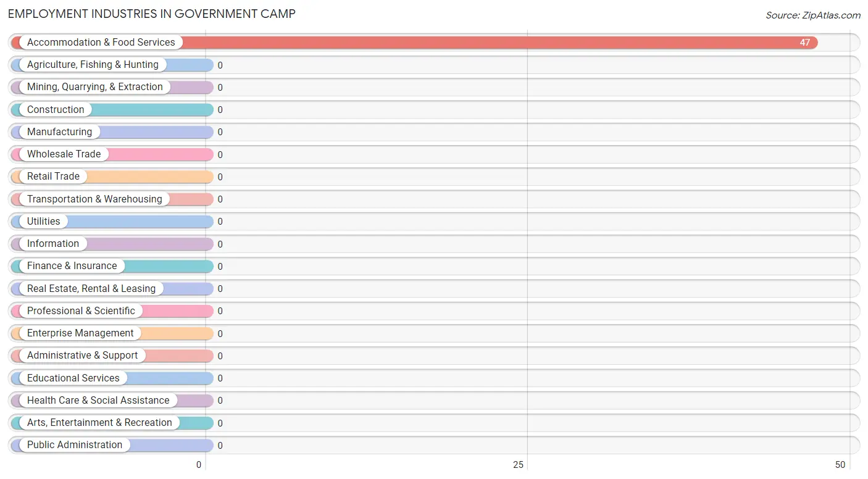
Task: Click the Educational Services label
Action: click(x=73, y=378)
